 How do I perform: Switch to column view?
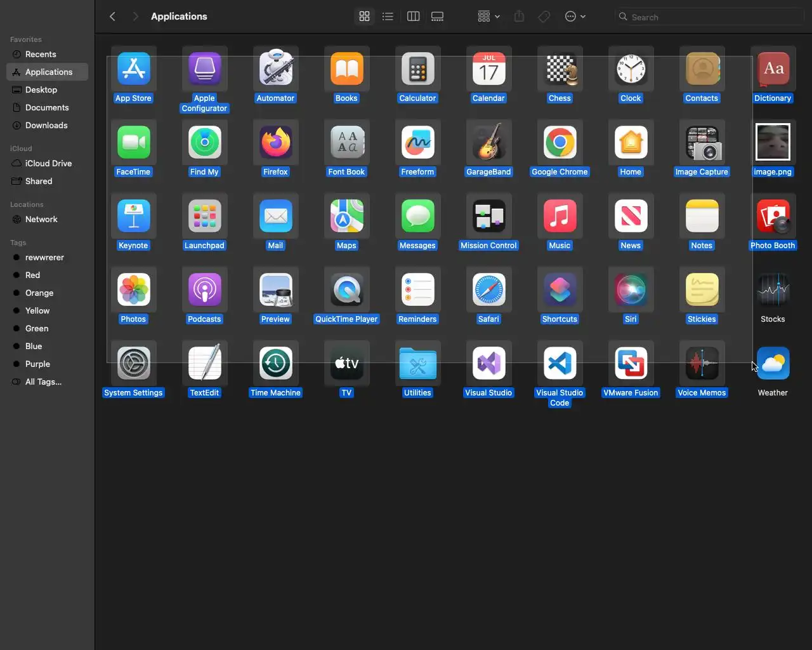(x=413, y=17)
